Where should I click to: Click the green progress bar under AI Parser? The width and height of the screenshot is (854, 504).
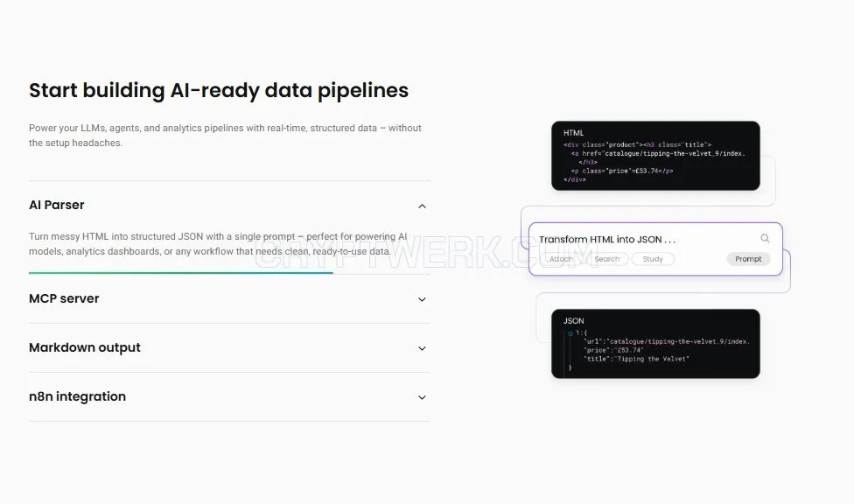(181, 272)
